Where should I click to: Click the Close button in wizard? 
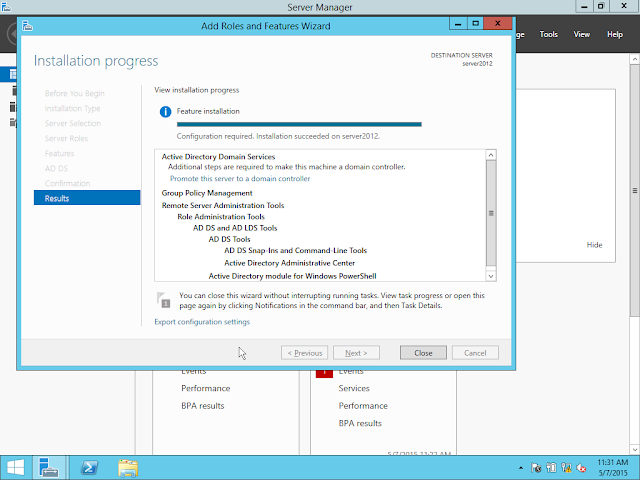423,353
